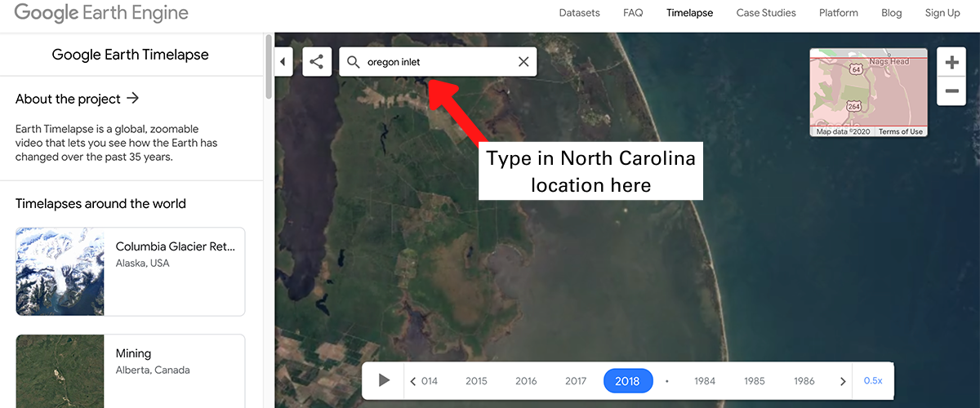Click the Google Earth Engine logo
Viewport: 980px width, 408px height.
click(101, 13)
